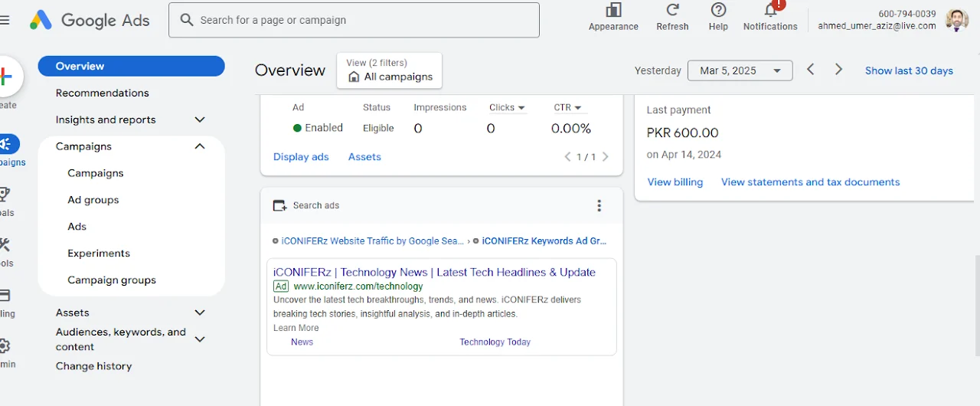Image resolution: width=980 pixels, height=406 pixels.
Task: Expand Audiences, keywords, and content section
Action: [200, 339]
